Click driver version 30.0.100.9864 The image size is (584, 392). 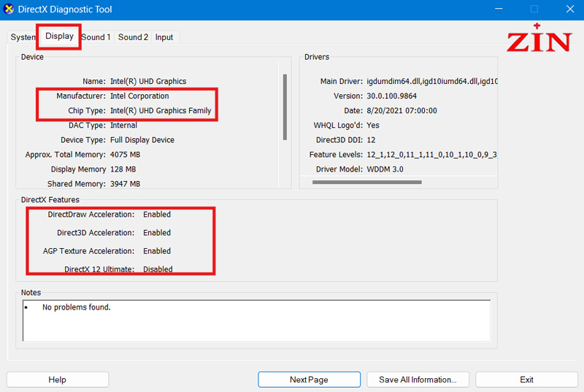(391, 96)
